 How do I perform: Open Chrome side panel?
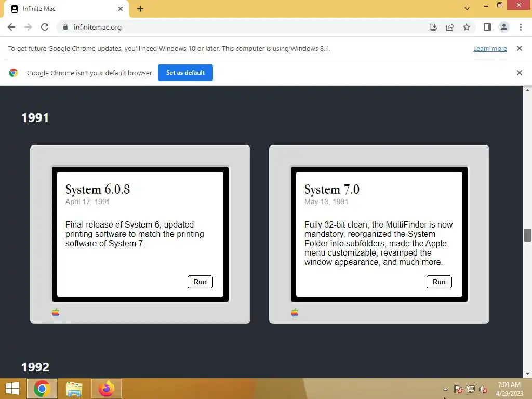click(x=487, y=27)
